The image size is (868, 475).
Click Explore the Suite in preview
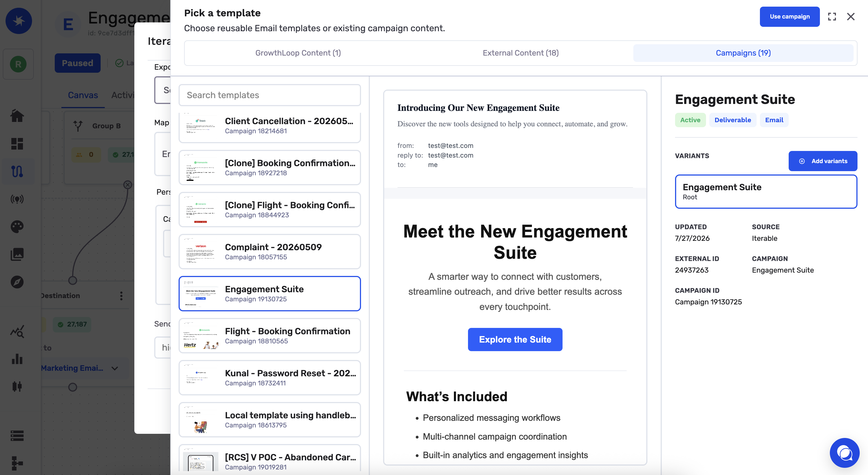coord(515,340)
